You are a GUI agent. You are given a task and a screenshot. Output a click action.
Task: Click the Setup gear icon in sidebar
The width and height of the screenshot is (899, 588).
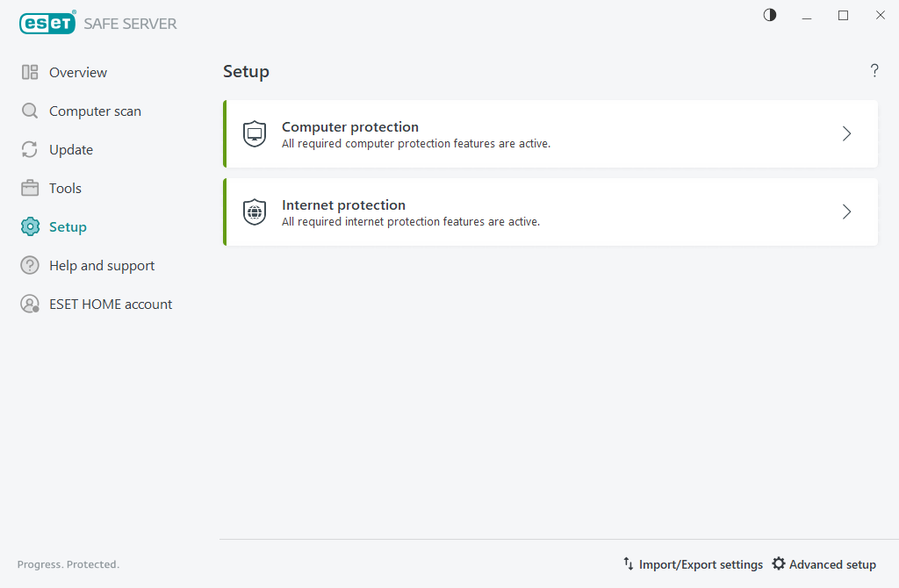(x=30, y=227)
